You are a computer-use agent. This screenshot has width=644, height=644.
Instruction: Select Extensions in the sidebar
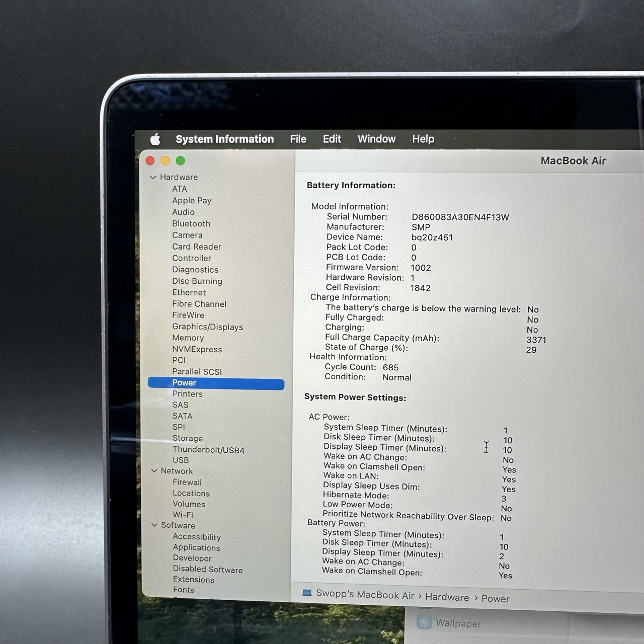click(x=193, y=580)
